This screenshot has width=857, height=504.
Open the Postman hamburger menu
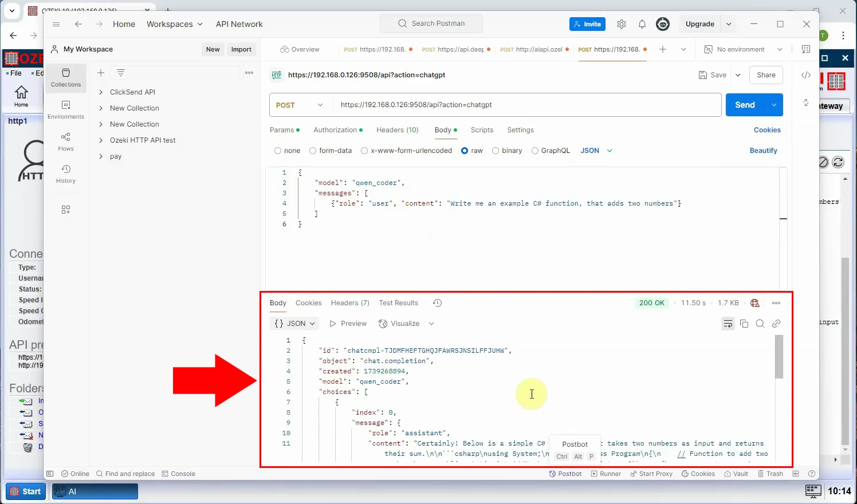click(x=56, y=24)
